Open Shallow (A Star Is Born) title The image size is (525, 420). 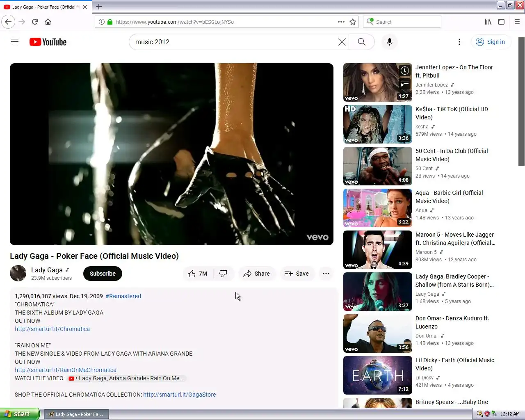click(454, 281)
